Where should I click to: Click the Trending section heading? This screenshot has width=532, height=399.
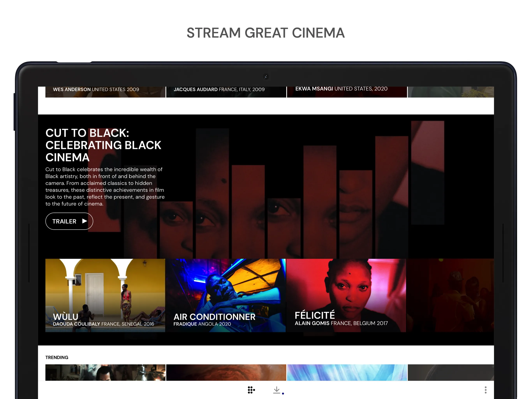click(57, 357)
